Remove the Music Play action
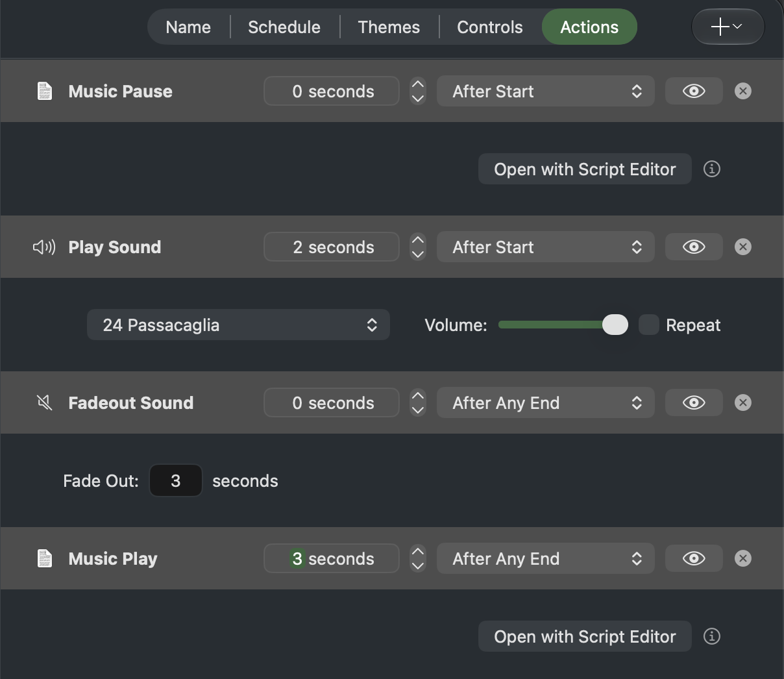 click(743, 558)
